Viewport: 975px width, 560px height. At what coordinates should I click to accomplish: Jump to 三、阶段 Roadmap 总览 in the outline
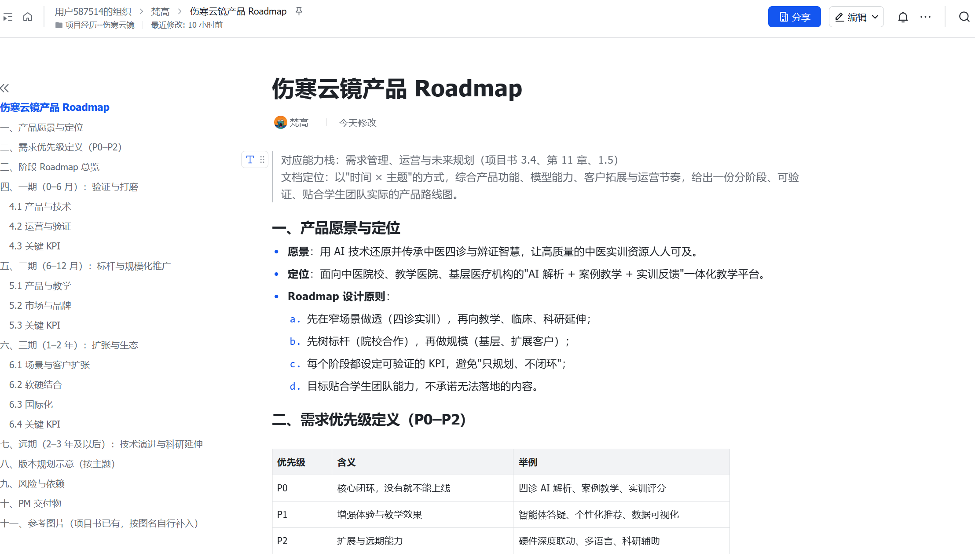[50, 167]
